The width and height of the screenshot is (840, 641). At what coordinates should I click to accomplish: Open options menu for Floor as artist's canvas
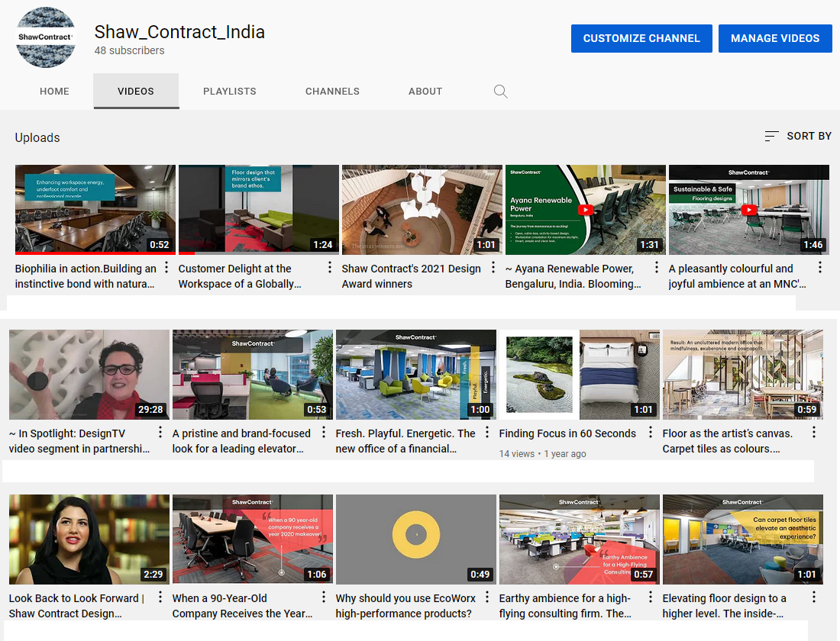[814, 432]
